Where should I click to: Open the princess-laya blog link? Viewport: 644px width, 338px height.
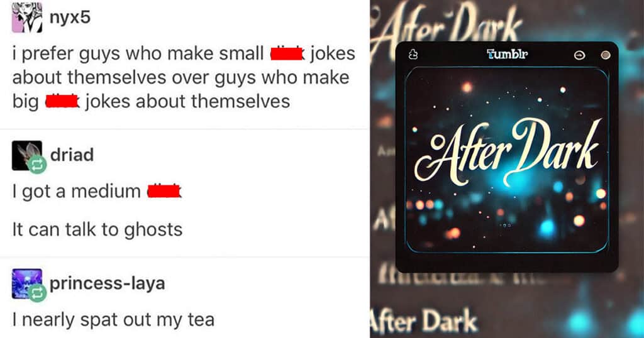(107, 283)
